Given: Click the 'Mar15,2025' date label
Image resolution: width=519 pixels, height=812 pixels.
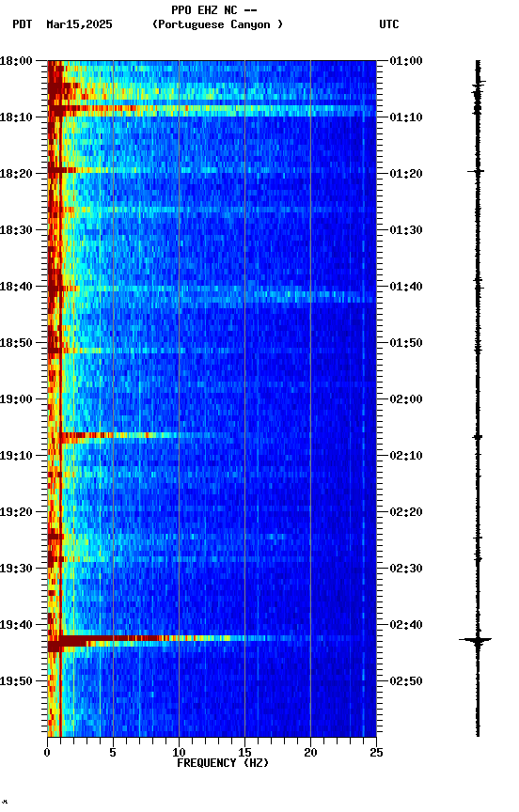Looking at the screenshot, I should [79, 24].
